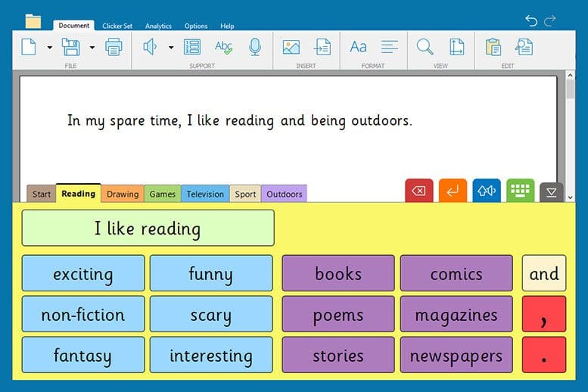Image resolution: width=588 pixels, height=392 pixels.
Task: Select the Outdoors grid tab
Action: click(x=285, y=194)
